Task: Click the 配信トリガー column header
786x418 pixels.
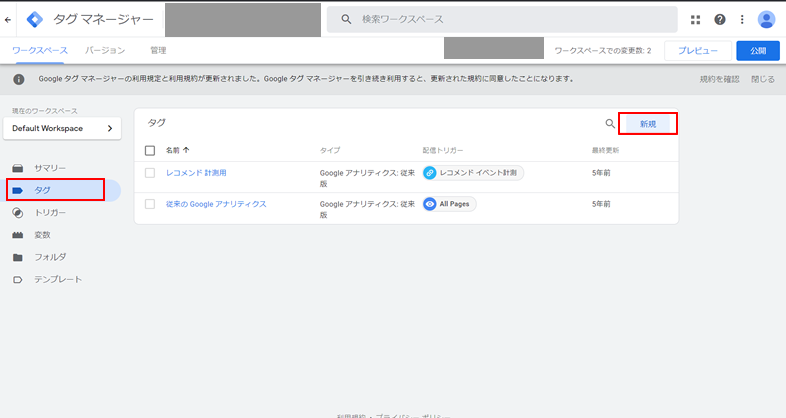Action: [443, 150]
